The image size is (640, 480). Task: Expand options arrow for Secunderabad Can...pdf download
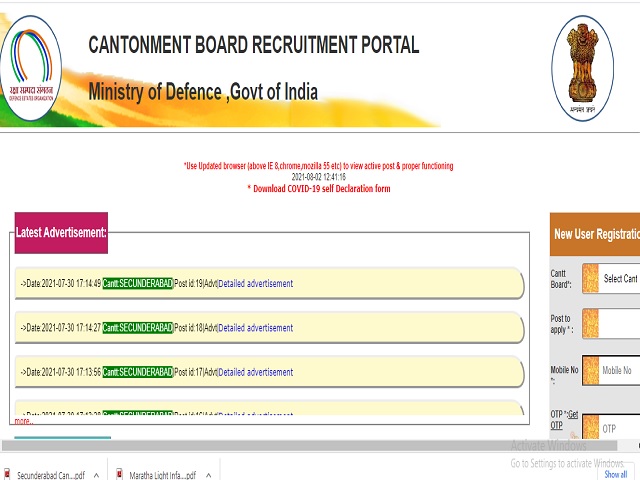96,475
